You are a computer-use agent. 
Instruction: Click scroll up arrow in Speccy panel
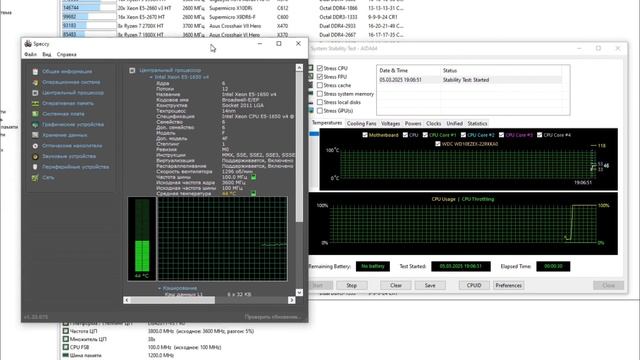tap(299, 67)
